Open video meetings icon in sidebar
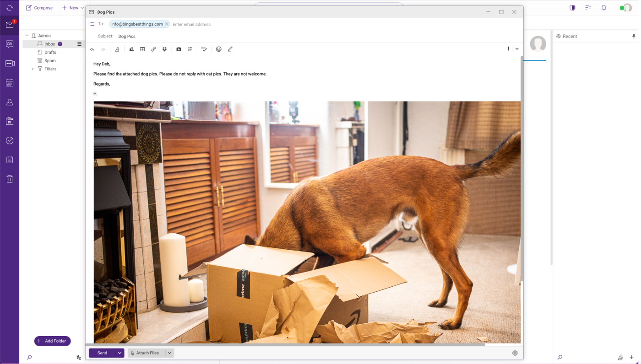This screenshot has width=641, height=364. coord(10,64)
